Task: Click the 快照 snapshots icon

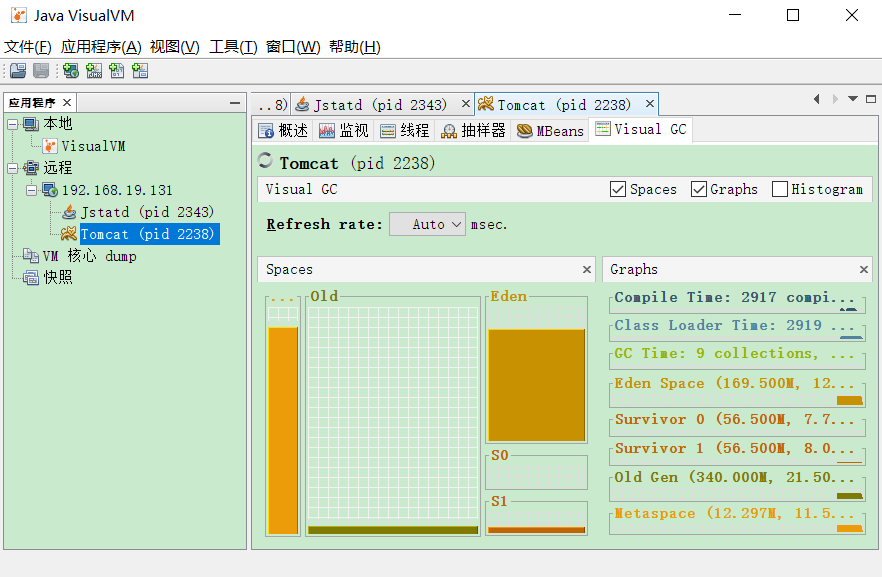Action: [x=31, y=277]
